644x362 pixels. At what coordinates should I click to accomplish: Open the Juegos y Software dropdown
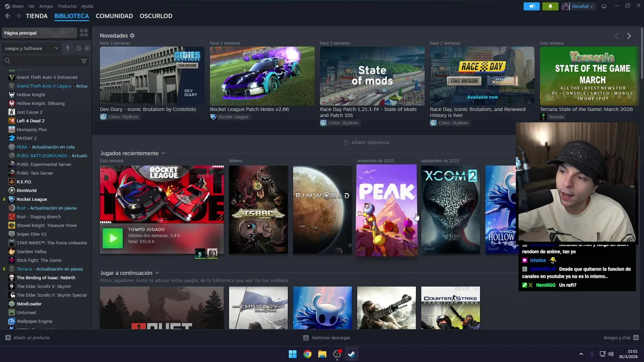[x=31, y=48]
